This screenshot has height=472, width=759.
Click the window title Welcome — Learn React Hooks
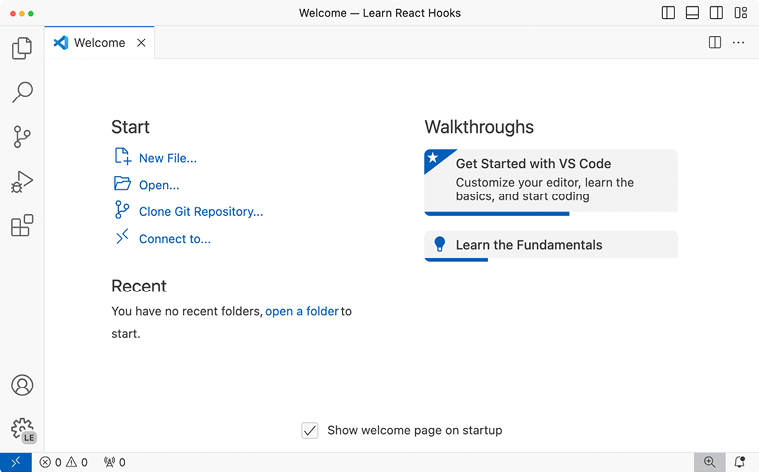(380, 13)
